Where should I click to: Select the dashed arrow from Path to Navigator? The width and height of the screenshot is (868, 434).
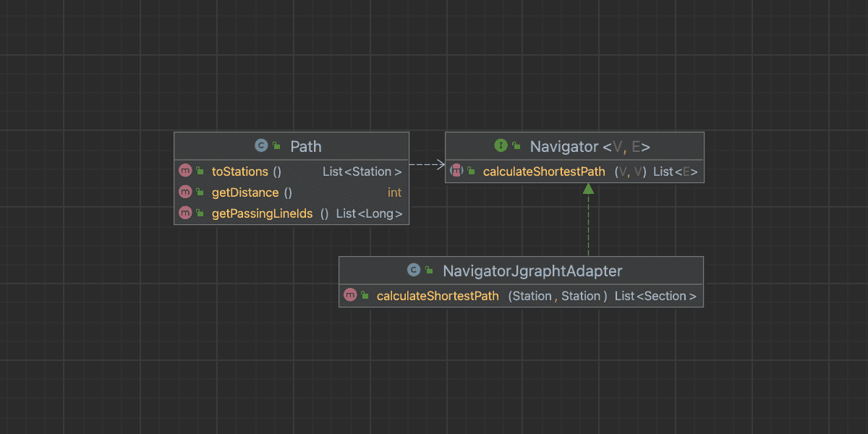tap(427, 165)
